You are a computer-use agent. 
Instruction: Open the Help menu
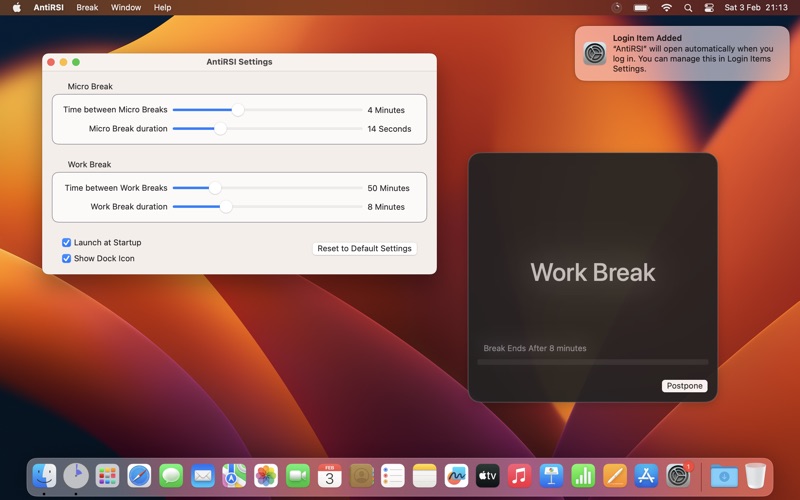click(163, 8)
